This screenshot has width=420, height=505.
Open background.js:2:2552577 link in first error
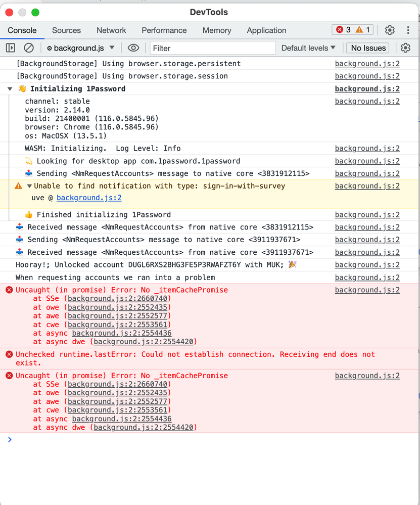point(117,316)
